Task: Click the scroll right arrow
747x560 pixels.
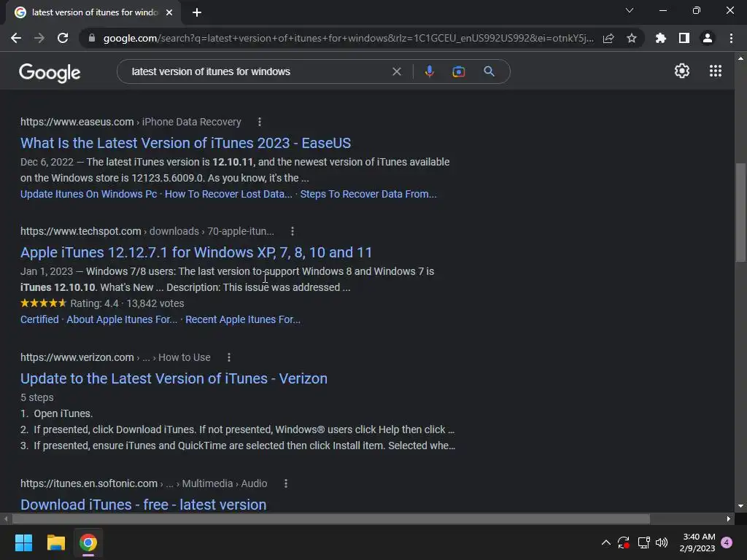Action: 729,518
